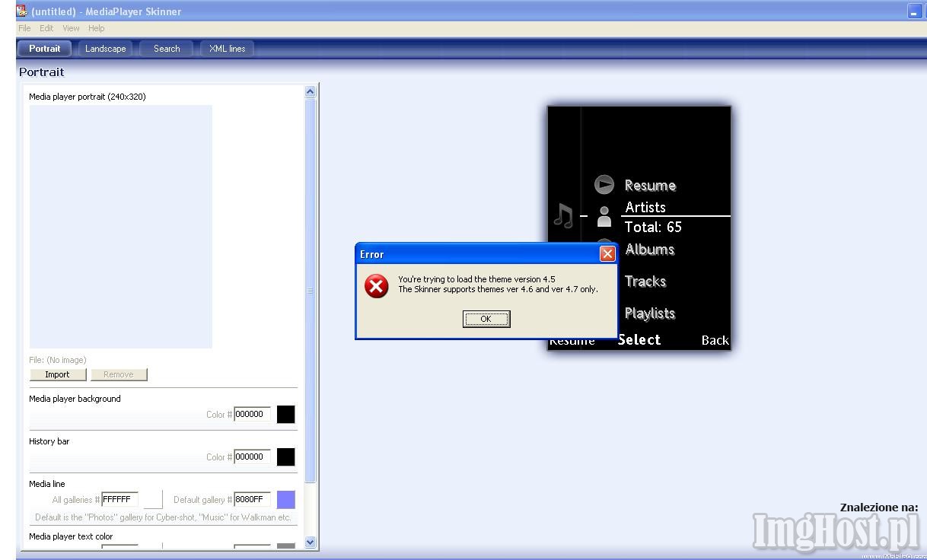Image resolution: width=927 pixels, height=560 pixels.
Task: Edit All galleries FFFFFF color field
Action: coord(119,500)
